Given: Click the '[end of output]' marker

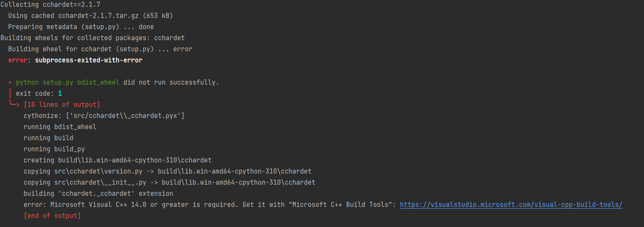Looking at the screenshot, I should (52, 216).
